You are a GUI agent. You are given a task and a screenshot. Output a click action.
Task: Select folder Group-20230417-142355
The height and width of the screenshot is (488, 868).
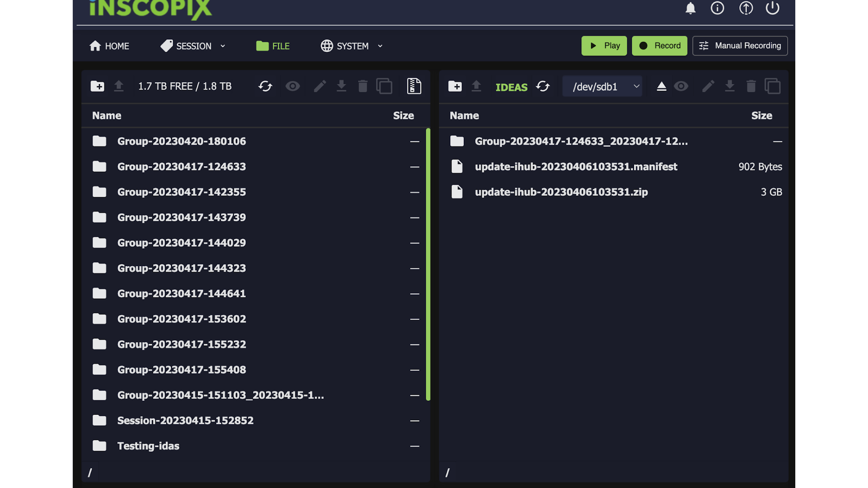coord(256,192)
